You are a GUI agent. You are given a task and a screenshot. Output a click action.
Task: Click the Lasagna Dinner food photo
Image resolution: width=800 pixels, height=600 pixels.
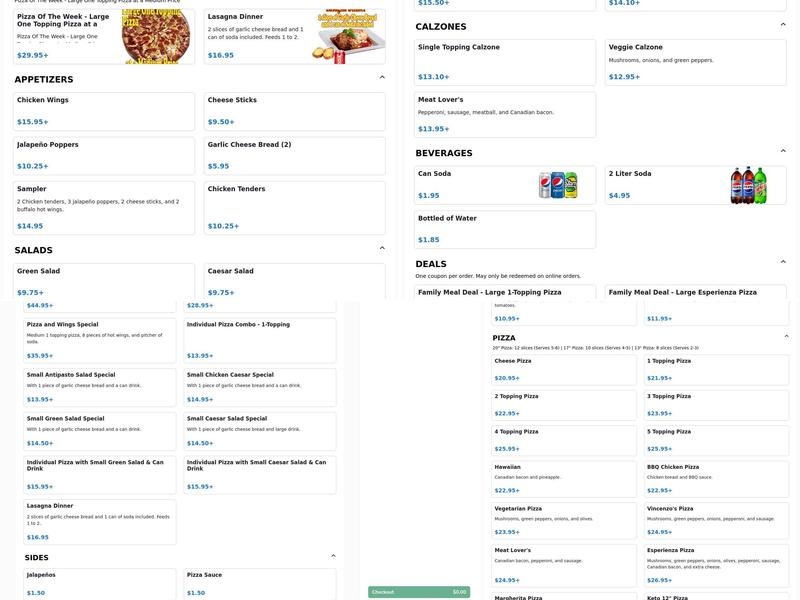pyautogui.click(x=348, y=37)
